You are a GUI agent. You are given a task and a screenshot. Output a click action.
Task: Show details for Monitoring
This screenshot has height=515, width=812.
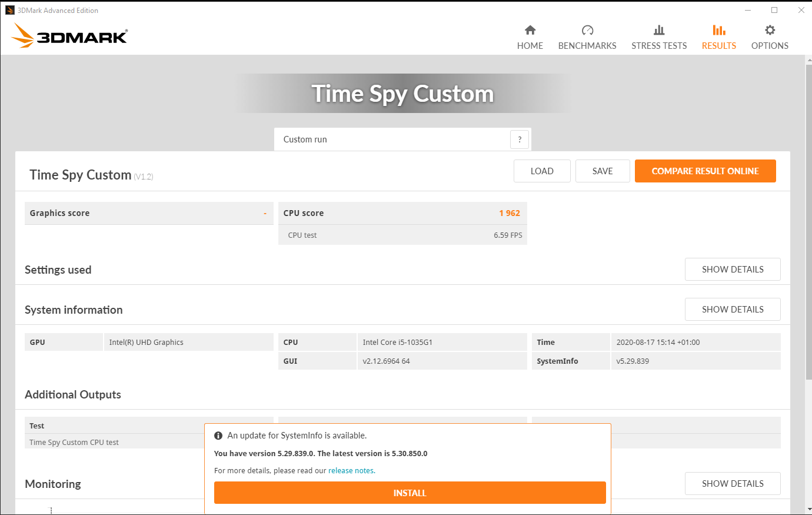pos(733,483)
